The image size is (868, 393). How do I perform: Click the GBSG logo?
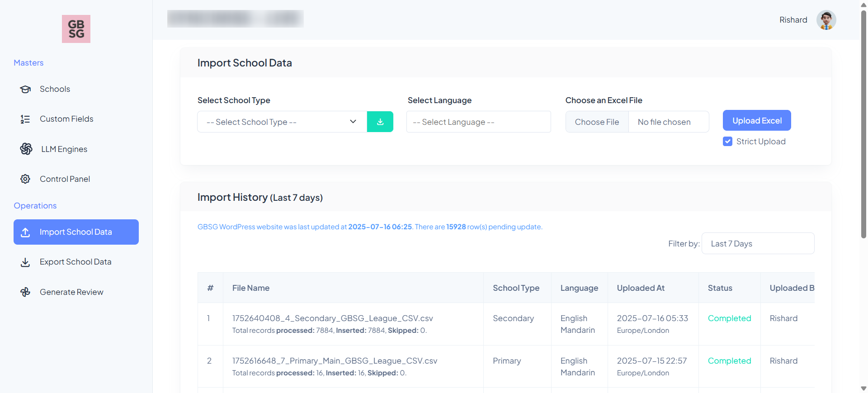click(x=76, y=29)
